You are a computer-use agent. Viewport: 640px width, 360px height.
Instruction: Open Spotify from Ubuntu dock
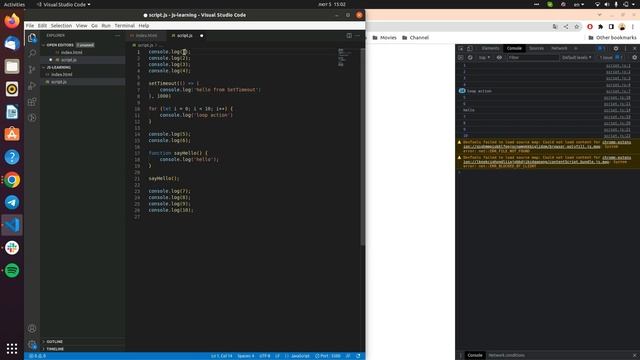[12, 270]
